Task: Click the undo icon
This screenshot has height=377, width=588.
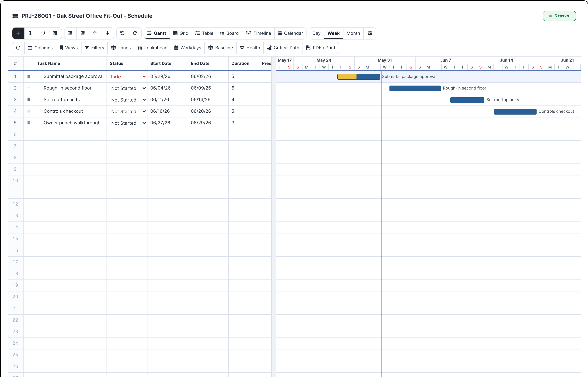Action: (122, 33)
